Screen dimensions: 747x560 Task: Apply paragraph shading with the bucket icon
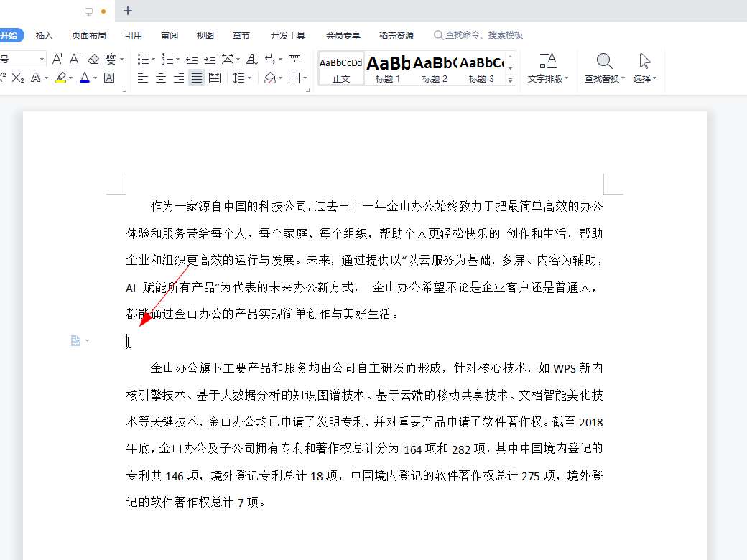click(x=270, y=78)
